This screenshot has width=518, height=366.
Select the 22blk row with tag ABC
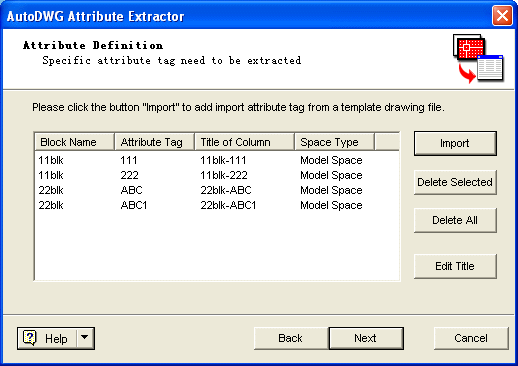217,190
